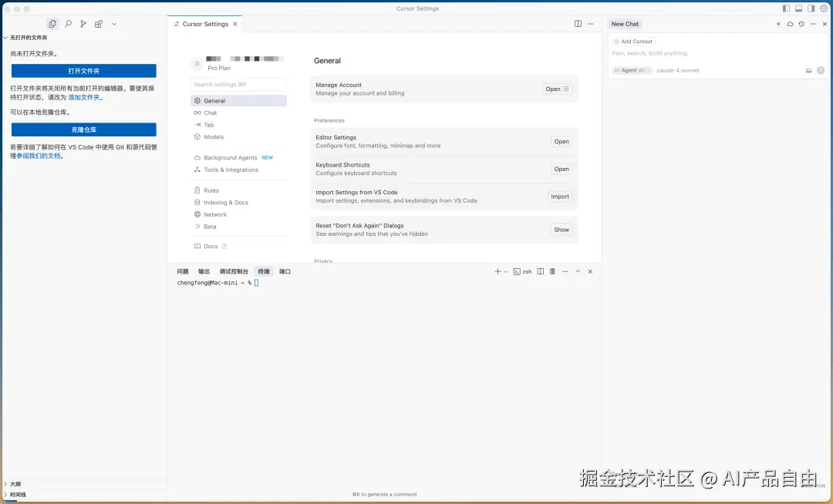Open Tab settings section
The width and height of the screenshot is (833, 504).
(238, 125)
